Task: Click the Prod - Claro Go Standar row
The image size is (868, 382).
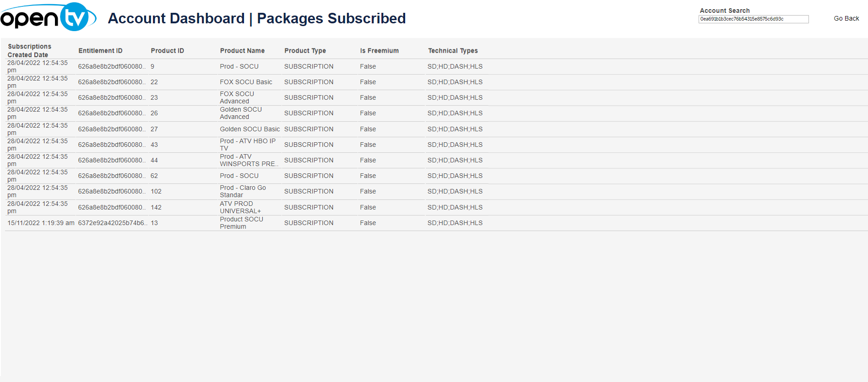Action: click(x=243, y=192)
